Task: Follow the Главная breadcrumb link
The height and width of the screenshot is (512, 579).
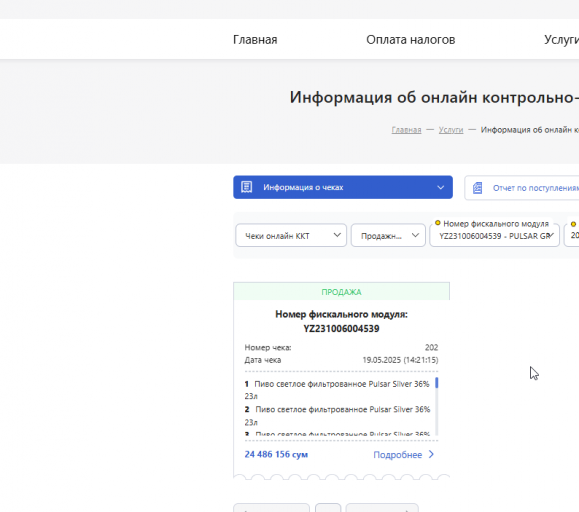Action: pos(406,130)
